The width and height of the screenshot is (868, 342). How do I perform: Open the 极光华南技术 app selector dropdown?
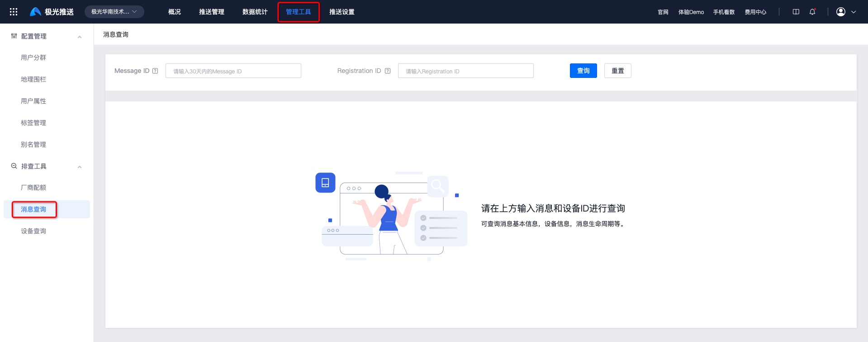(x=114, y=12)
